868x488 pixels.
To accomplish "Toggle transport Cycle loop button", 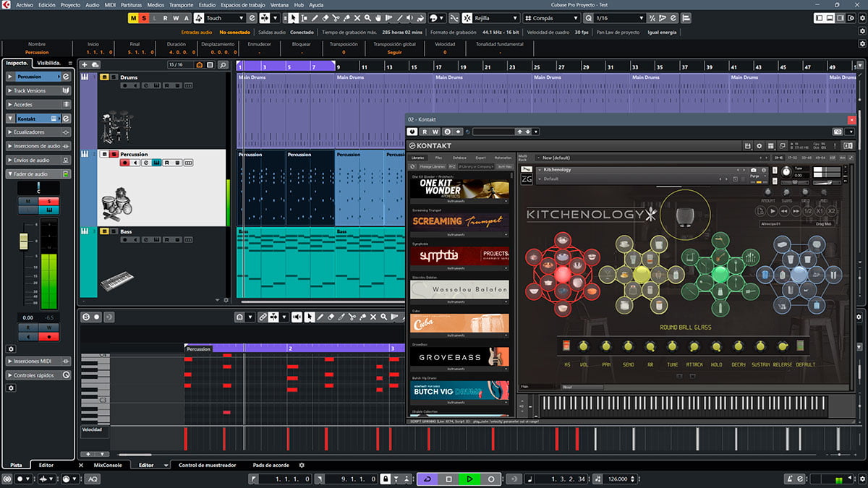I will pyautogui.click(x=427, y=479).
